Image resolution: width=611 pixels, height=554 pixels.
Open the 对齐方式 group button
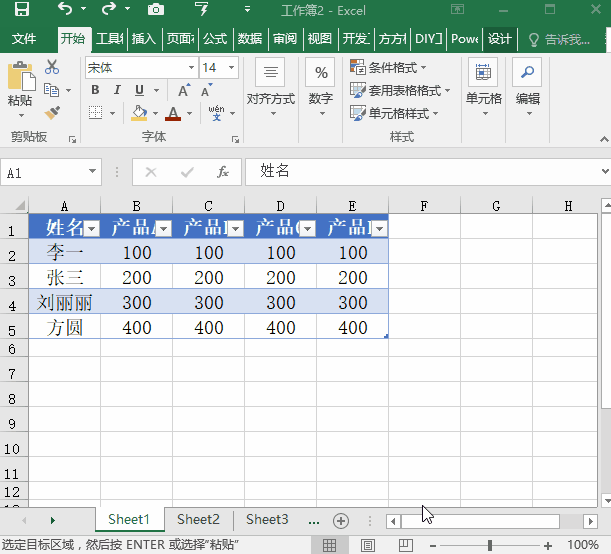tap(271, 88)
